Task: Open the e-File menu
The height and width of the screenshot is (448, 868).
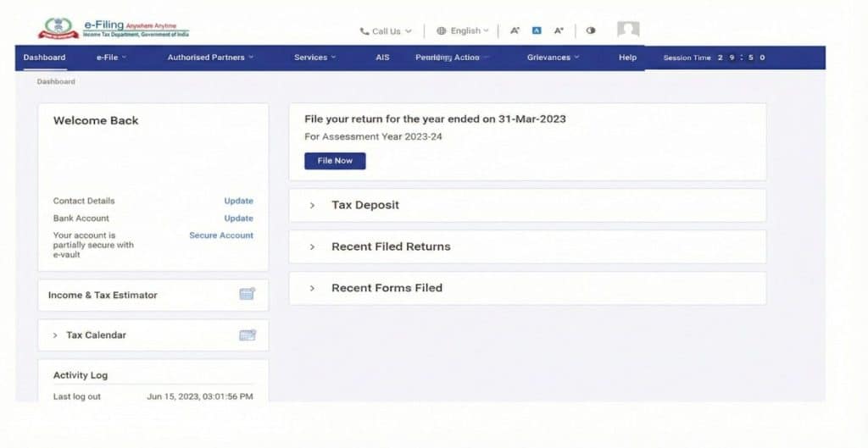Action: point(111,58)
